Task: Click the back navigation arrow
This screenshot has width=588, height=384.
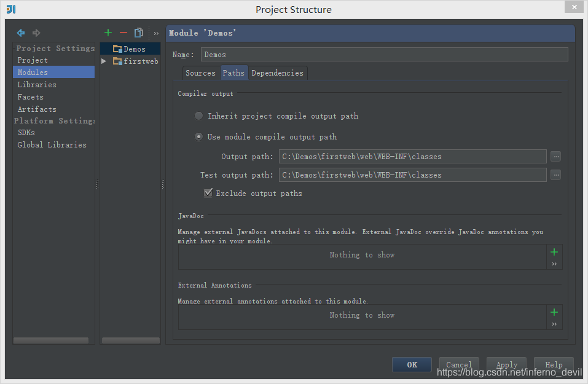Action: pos(21,33)
